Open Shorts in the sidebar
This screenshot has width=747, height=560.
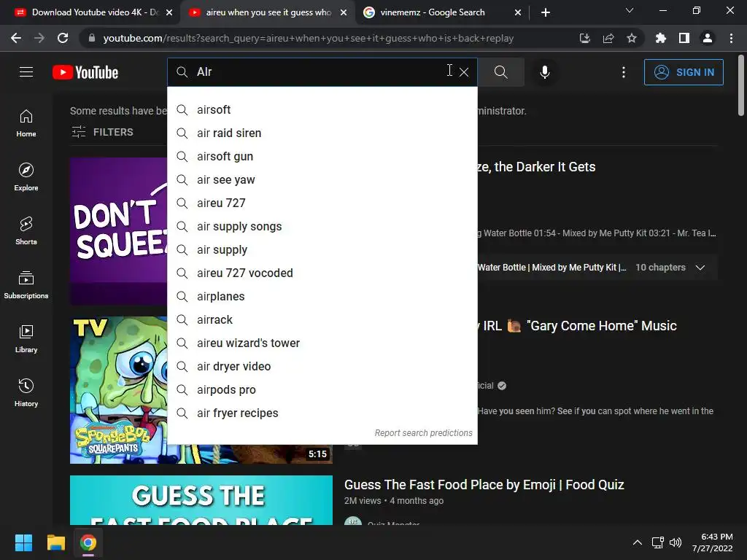26,231
